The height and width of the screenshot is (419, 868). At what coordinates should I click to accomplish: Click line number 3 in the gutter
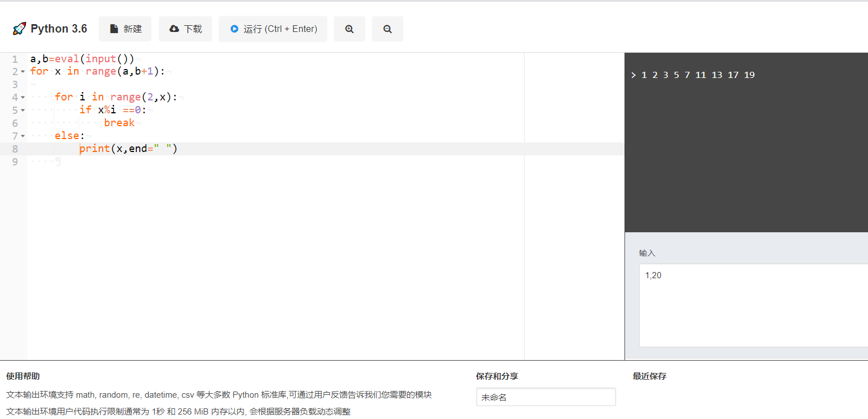tap(15, 84)
